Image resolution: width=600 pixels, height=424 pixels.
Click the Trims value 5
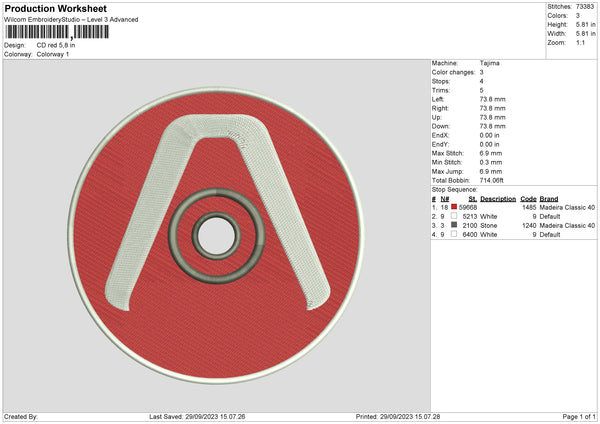coord(481,90)
